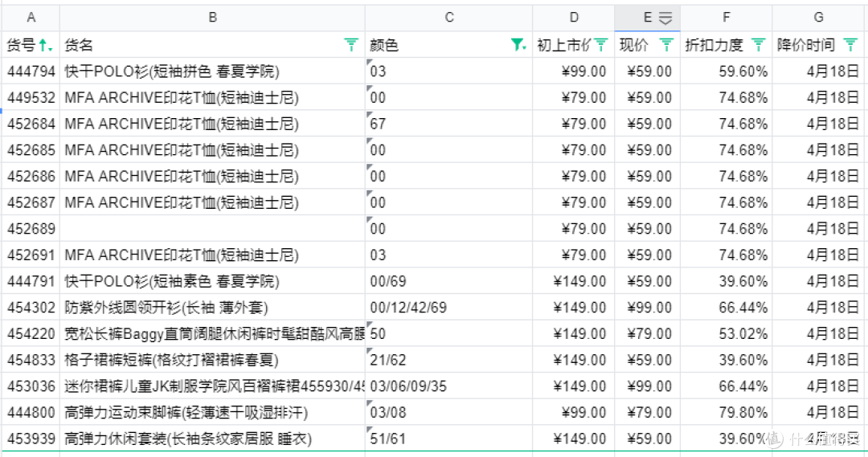Select 4月18日 date in row 444794

[x=818, y=71]
